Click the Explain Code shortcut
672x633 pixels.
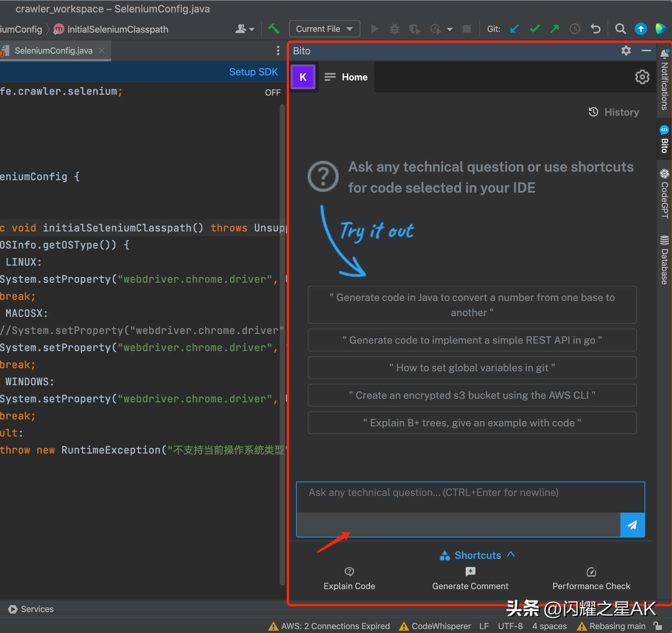tap(349, 579)
